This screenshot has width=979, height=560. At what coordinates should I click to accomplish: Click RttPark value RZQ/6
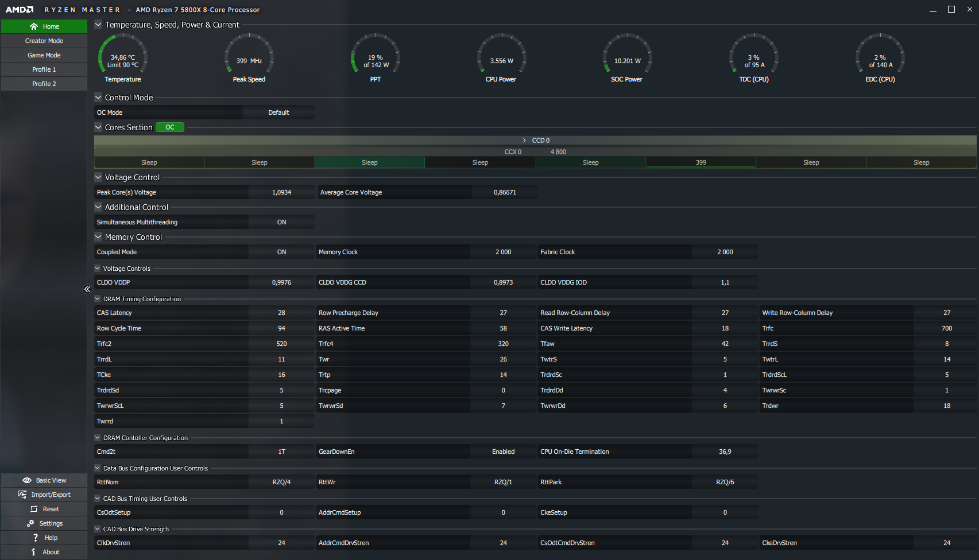click(725, 482)
